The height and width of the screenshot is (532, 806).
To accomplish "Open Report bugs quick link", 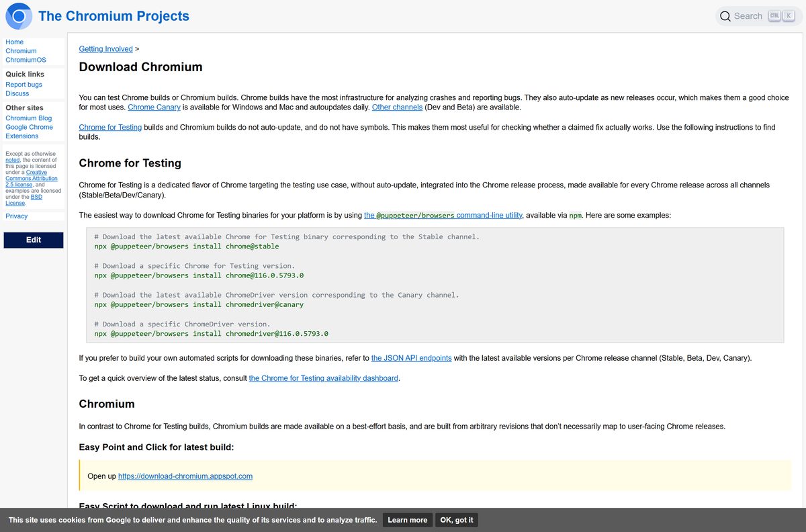I will pyautogui.click(x=24, y=85).
